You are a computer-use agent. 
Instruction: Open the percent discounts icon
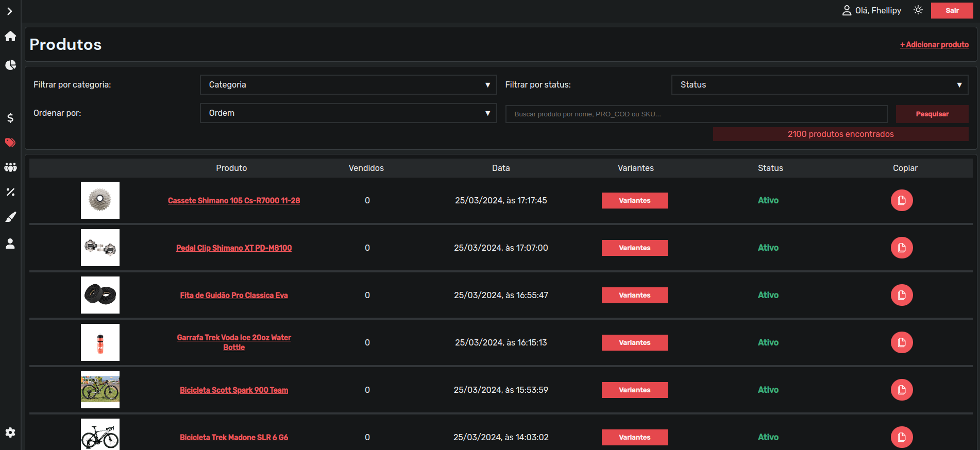point(10,192)
